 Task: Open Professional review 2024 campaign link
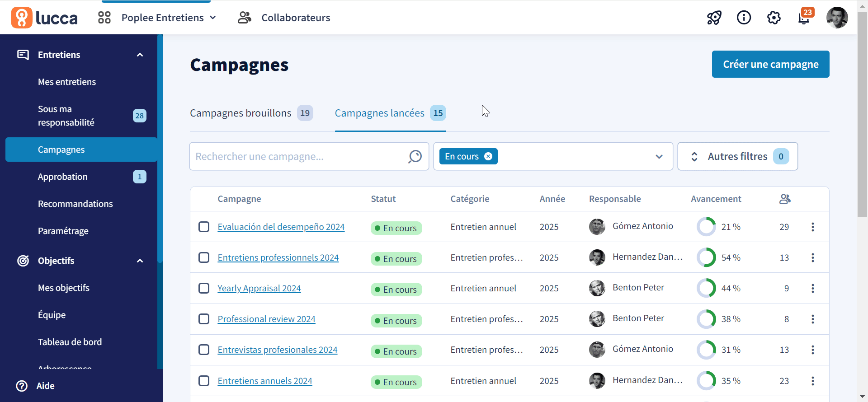click(x=266, y=319)
